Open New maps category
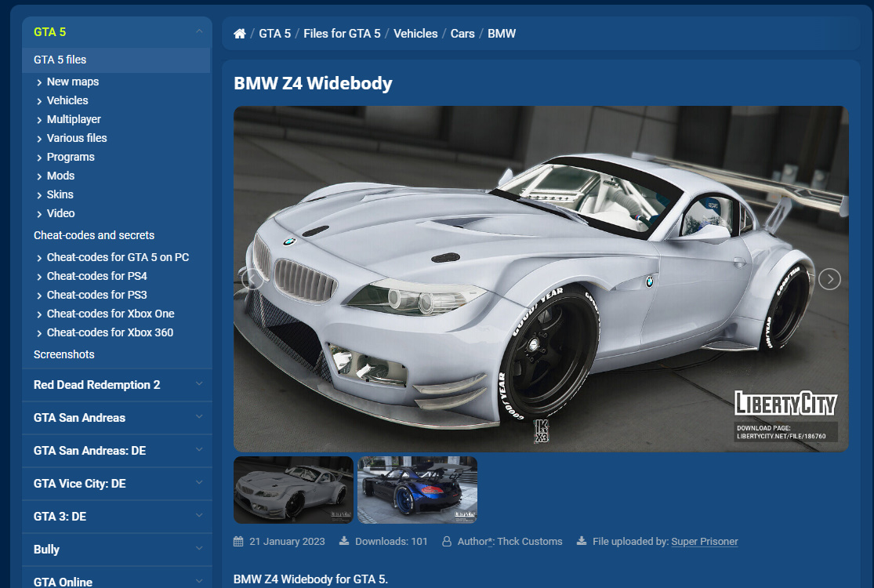 pyautogui.click(x=72, y=82)
